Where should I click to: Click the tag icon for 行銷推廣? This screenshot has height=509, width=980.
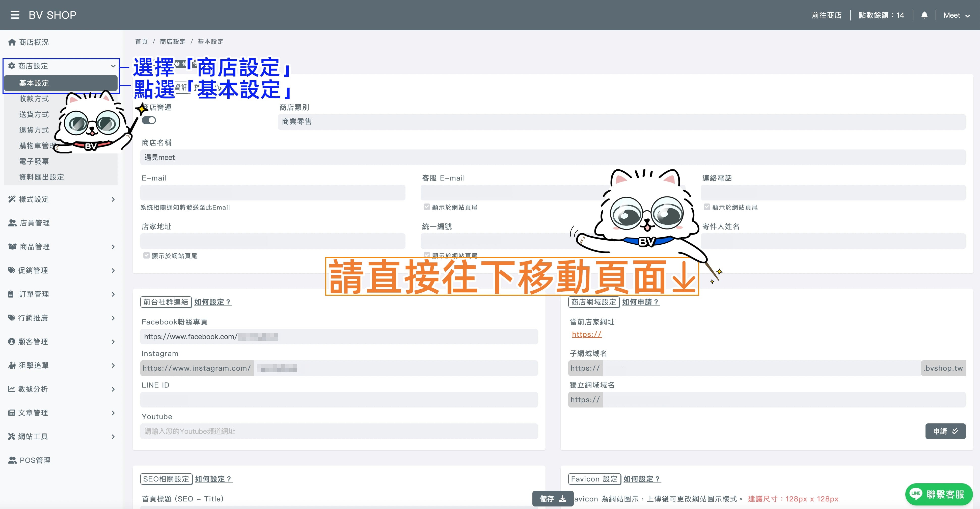pyautogui.click(x=12, y=318)
